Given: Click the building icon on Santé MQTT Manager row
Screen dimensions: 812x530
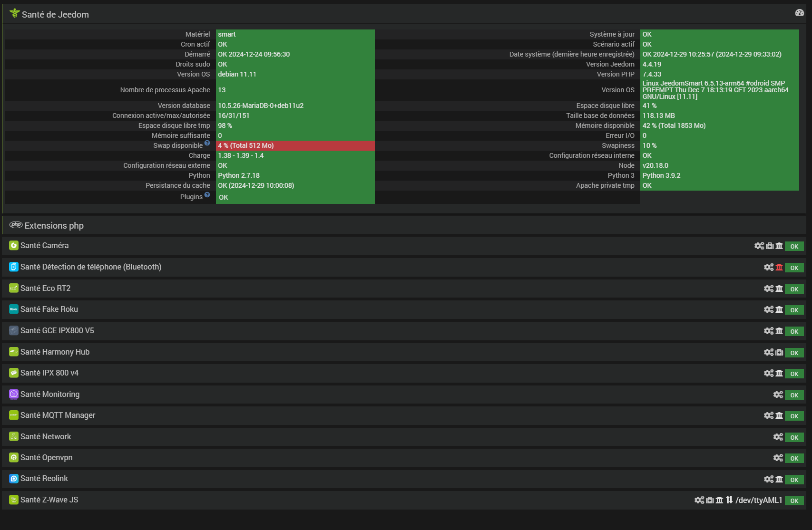Looking at the screenshot, I should [x=779, y=415].
